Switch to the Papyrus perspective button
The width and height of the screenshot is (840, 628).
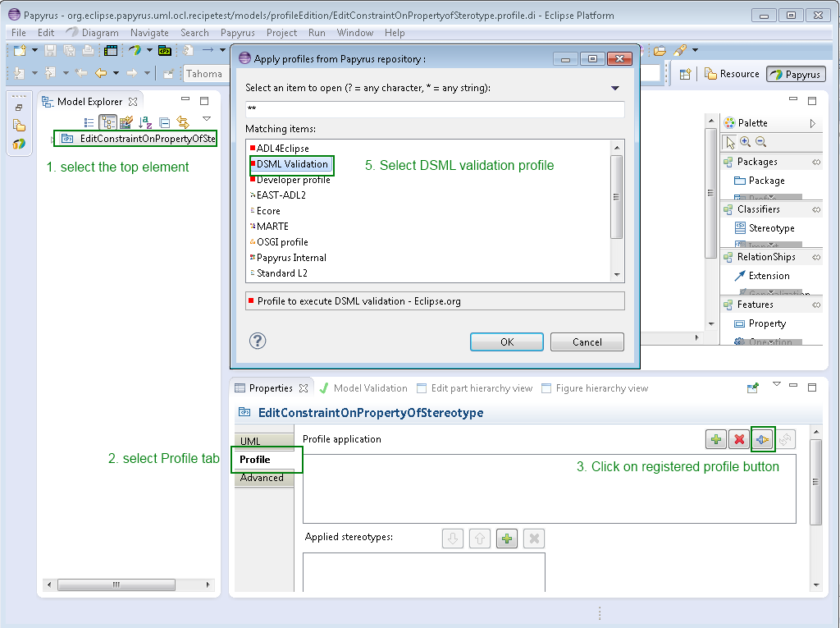coord(796,74)
